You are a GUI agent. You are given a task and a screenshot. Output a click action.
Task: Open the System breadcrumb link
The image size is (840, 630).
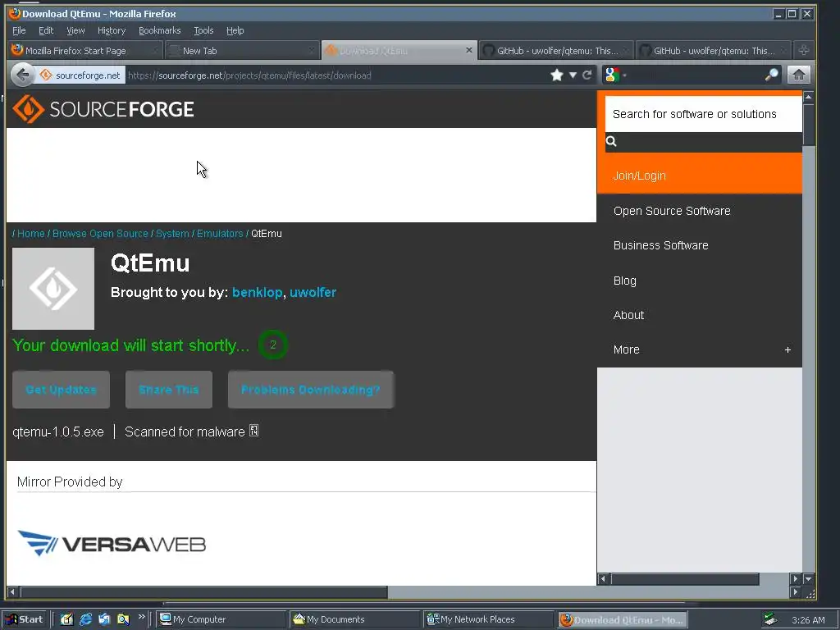pos(172,234)
